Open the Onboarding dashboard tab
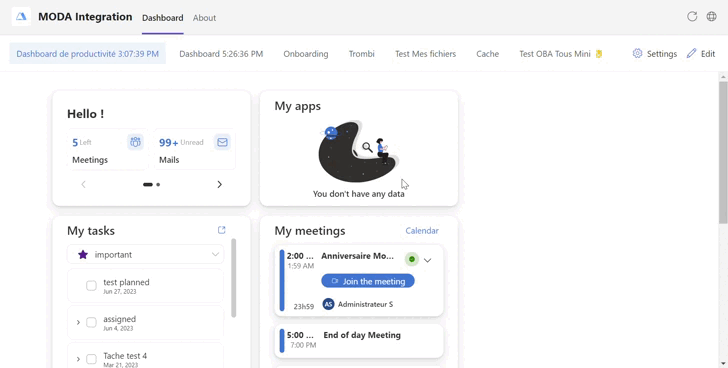This screenshot has height=368, width=728. point(306,54)
